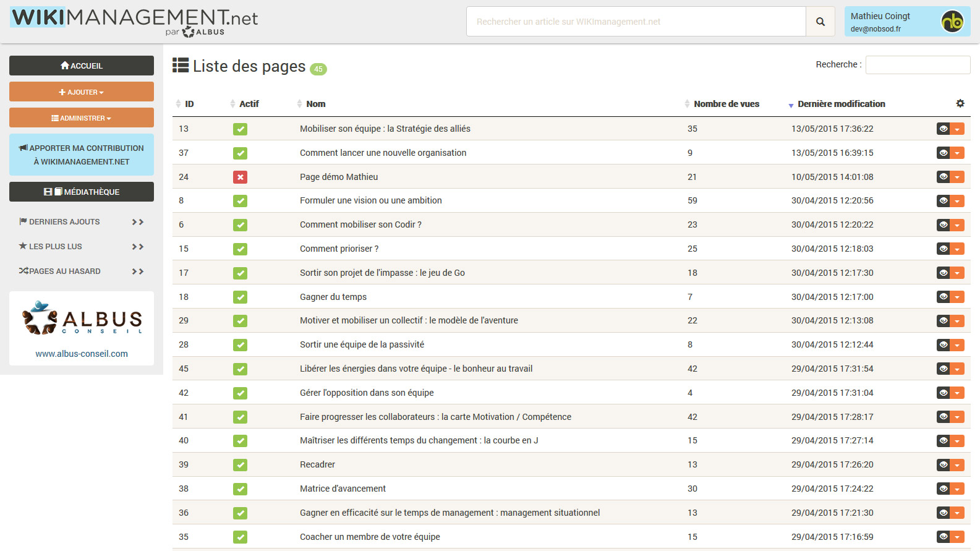The height and width of the screenshot is (551, 980).
Task: Click the Albus Conseil logo image
Action: click(x=82, y=318)
